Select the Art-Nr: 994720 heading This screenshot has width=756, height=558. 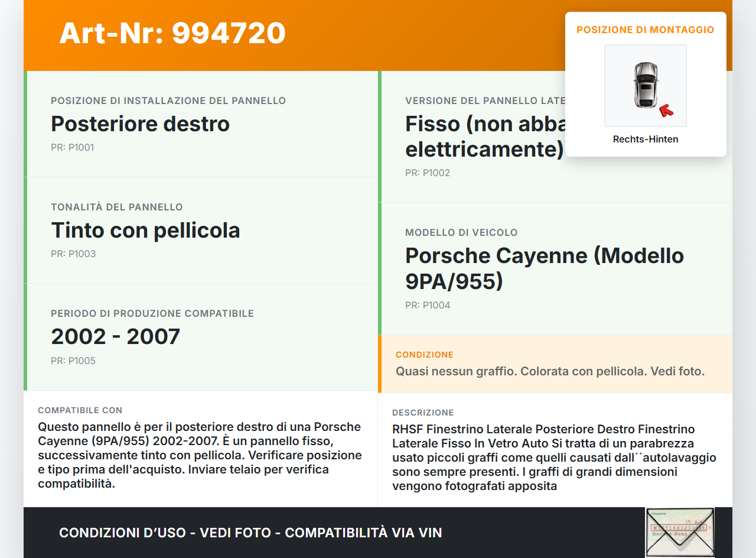point(172,33)
